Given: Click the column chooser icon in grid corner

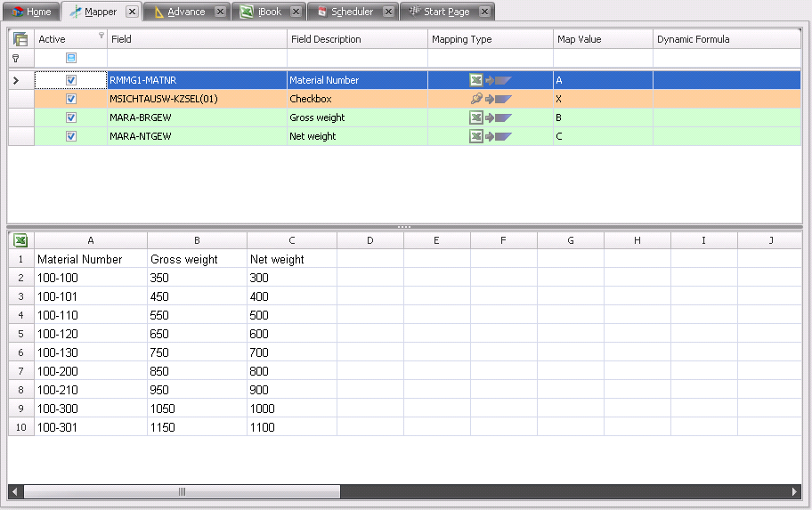Looking at the screenshot, I should 20,39.
